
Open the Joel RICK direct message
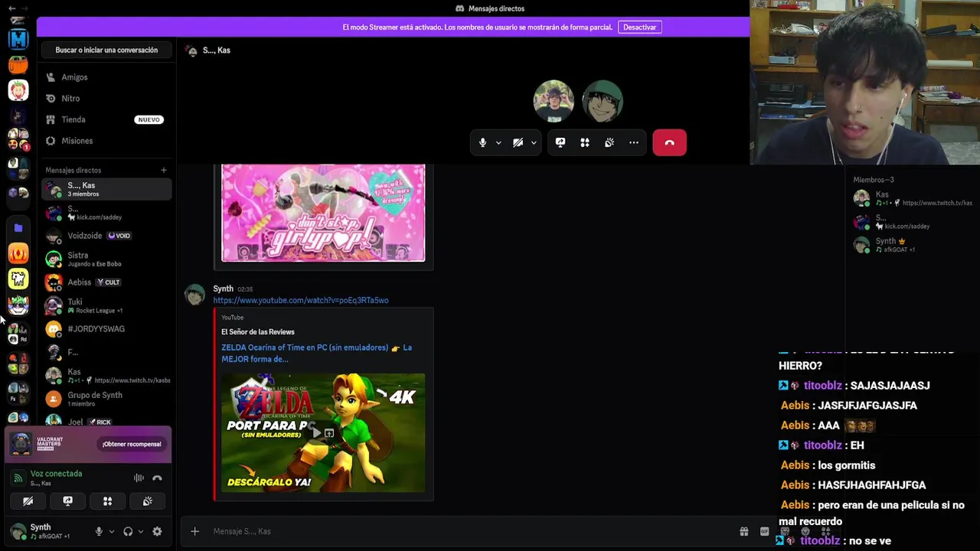pos(106,421)
